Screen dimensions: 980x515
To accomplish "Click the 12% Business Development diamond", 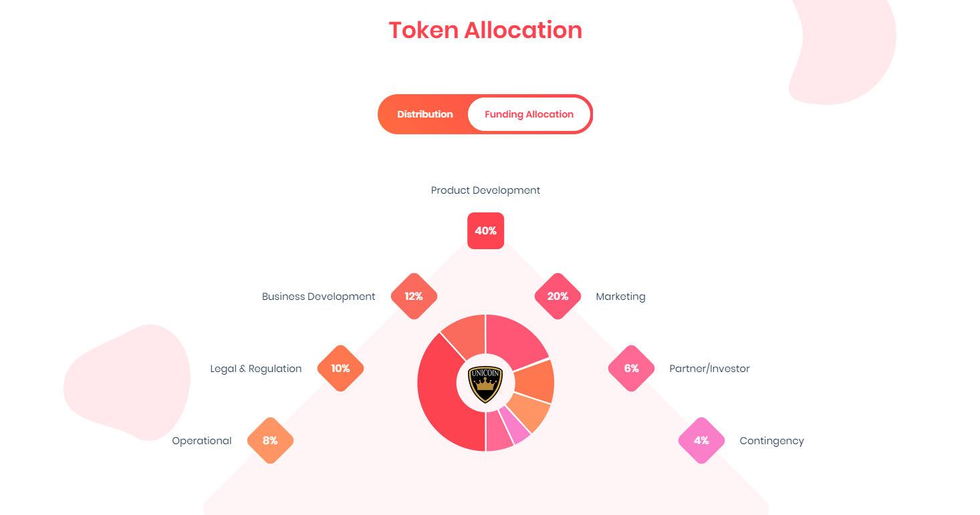I will (414, 296).
